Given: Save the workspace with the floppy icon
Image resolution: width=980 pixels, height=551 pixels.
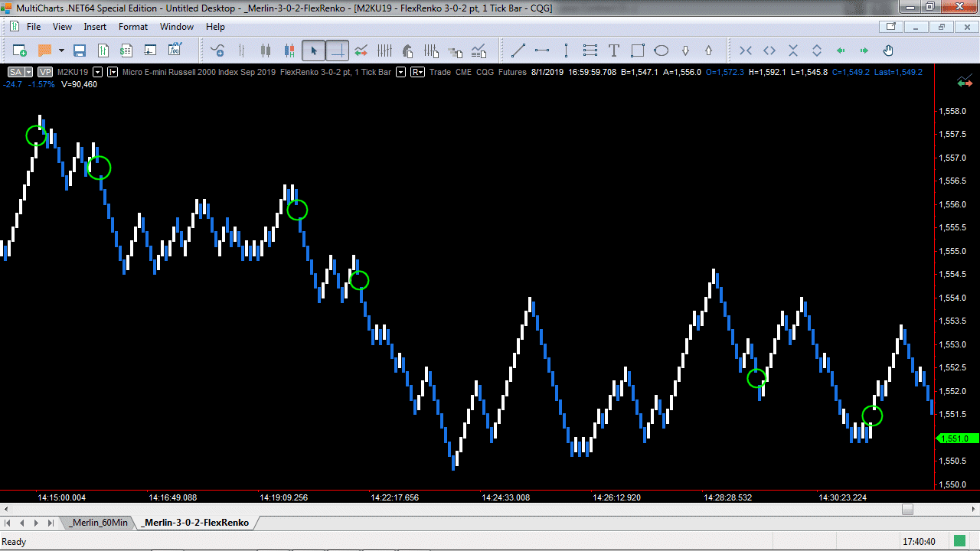Looking at the screenshot, I should 79,51.
